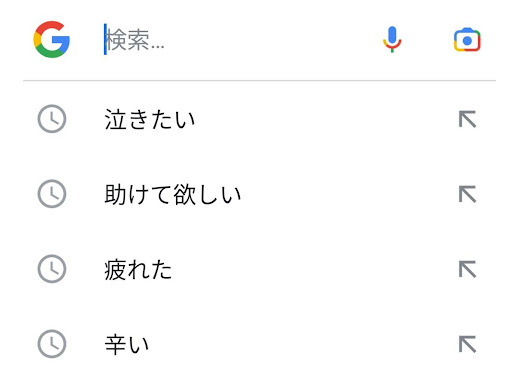
Task: Insert 辛い into search box via arrow
Action: [467, 344]
